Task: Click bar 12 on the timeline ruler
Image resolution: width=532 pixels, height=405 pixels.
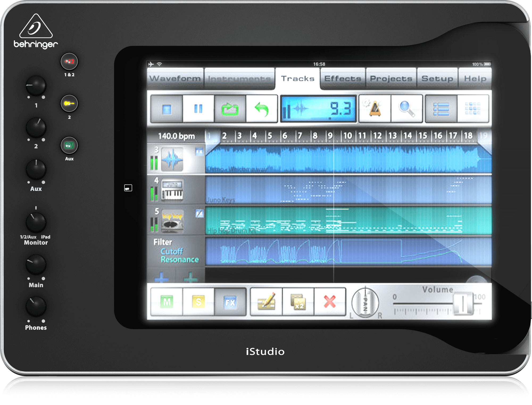Action: pos(377,136)
